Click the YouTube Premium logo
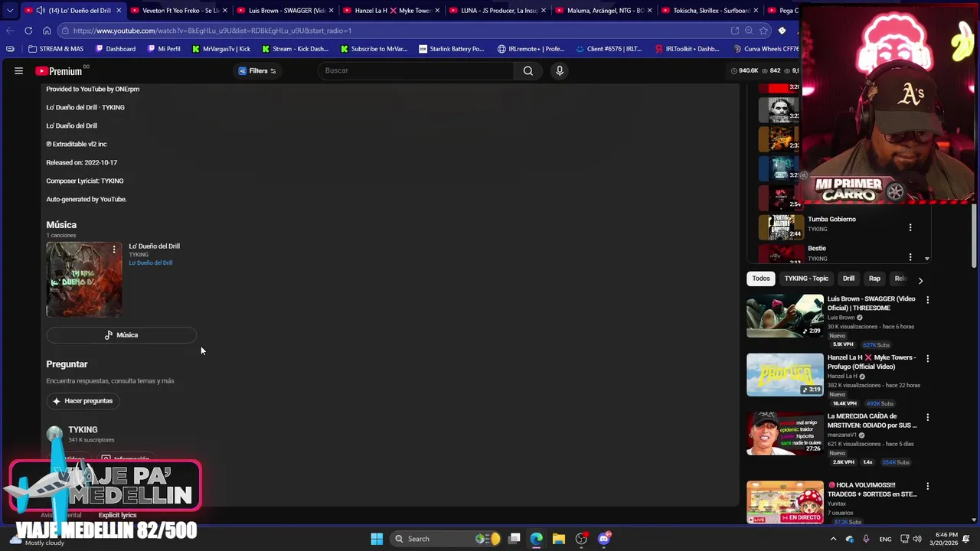This screenshot has height=551, width=980. 59,70
